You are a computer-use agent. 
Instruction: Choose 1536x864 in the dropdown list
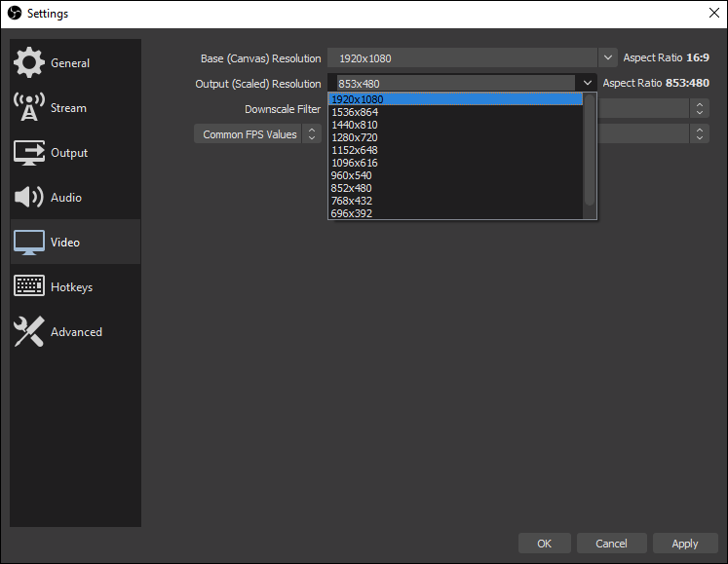tap(455, 112)
